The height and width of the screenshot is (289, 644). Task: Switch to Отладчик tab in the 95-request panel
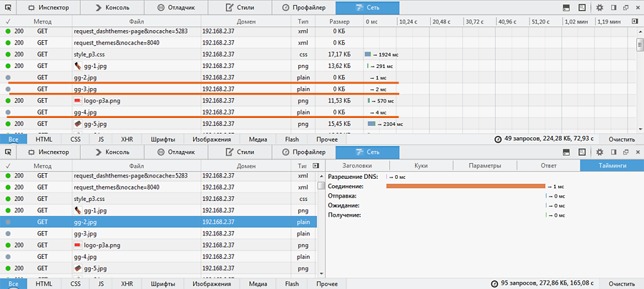click(x=176, y=152)
